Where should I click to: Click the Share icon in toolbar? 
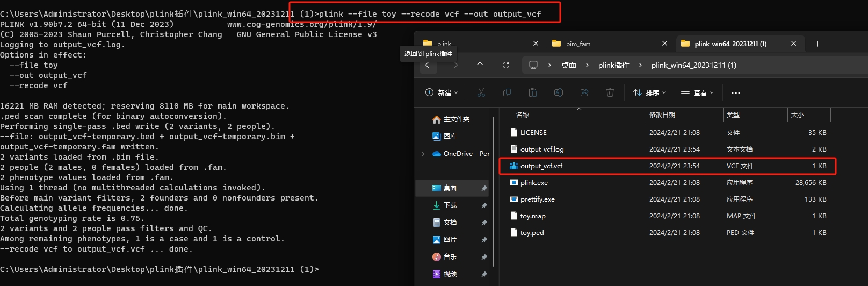tap(584, 92)
